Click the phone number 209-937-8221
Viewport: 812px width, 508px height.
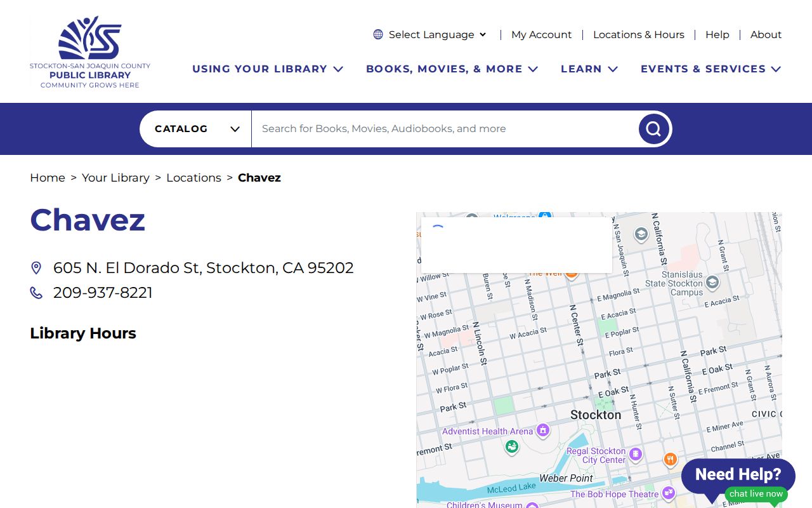tap(103, 293)
